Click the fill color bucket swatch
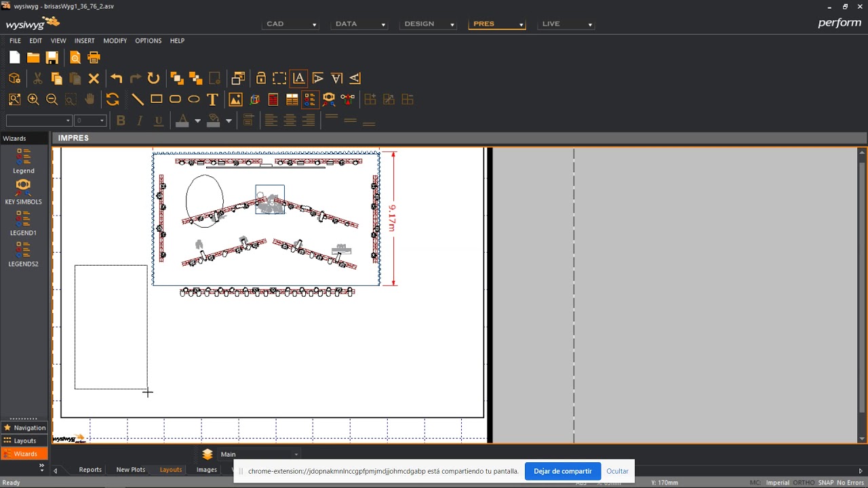This screenshot has height=488, width=868. pos(213,121)
